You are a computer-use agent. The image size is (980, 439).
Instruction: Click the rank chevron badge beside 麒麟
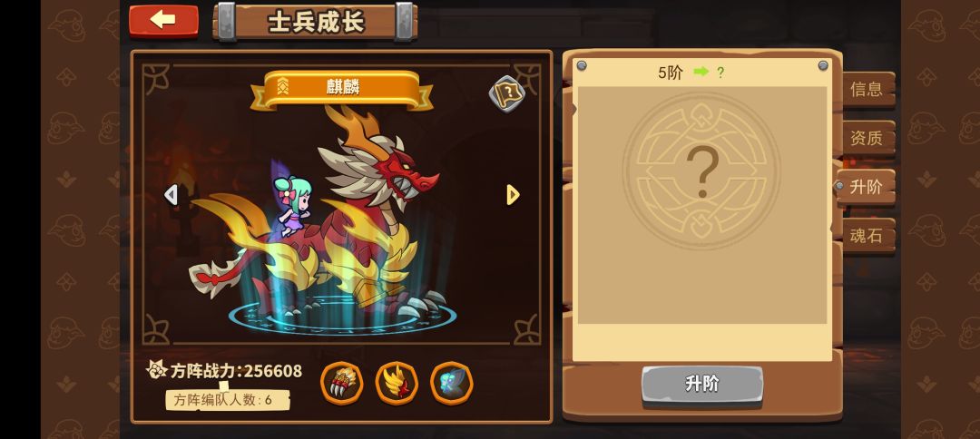coord(282,87)
